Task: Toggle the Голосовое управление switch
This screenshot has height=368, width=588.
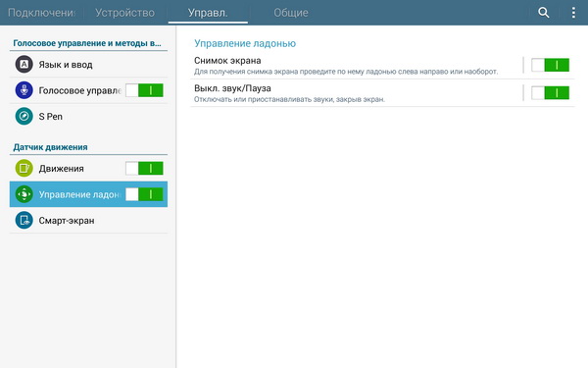Action: click(x=144, y=90)
